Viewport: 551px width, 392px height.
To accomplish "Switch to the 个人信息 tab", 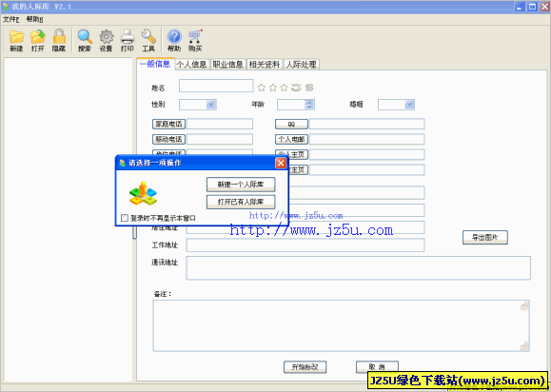I will pos(192,65).
